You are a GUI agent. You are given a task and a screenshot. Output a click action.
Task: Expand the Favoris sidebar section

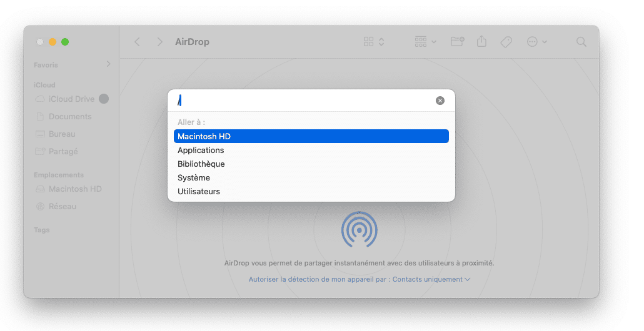[108, 64]
